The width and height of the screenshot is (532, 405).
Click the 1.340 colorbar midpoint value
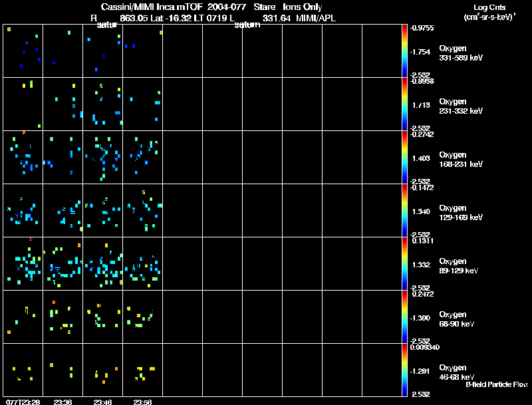pos(421,211)
